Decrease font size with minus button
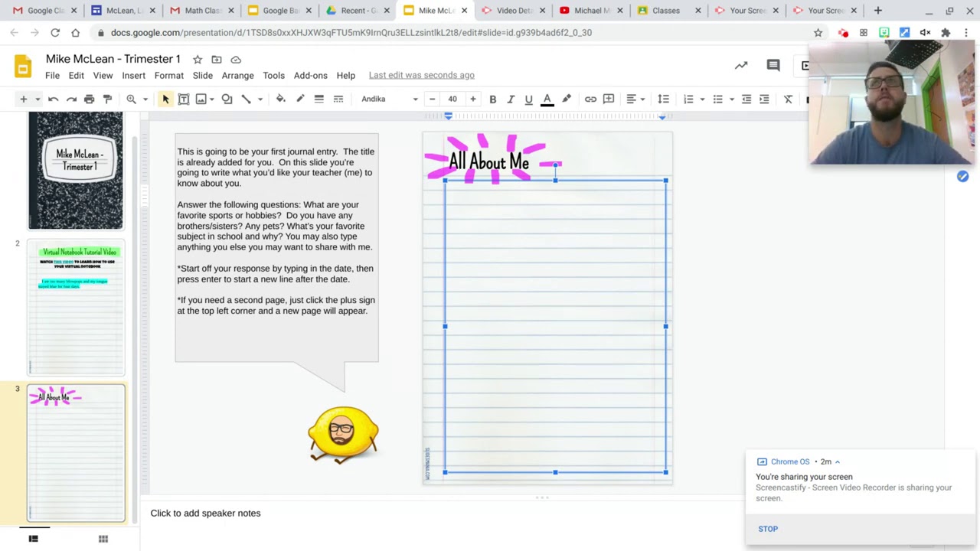The width and height of the screenshot is (980, 551). pos(432,99)
